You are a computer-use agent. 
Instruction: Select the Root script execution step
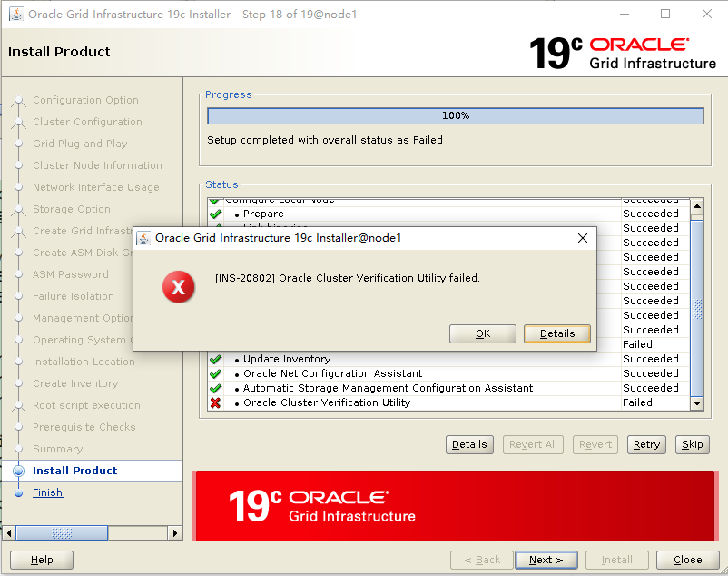[x=86, y=405]
